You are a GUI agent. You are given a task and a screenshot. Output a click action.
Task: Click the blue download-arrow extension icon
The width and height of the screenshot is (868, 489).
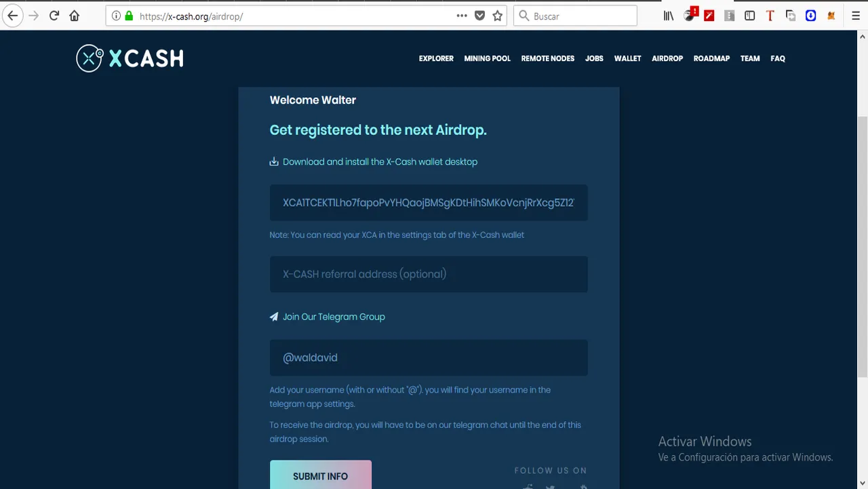tap(810, 16)
